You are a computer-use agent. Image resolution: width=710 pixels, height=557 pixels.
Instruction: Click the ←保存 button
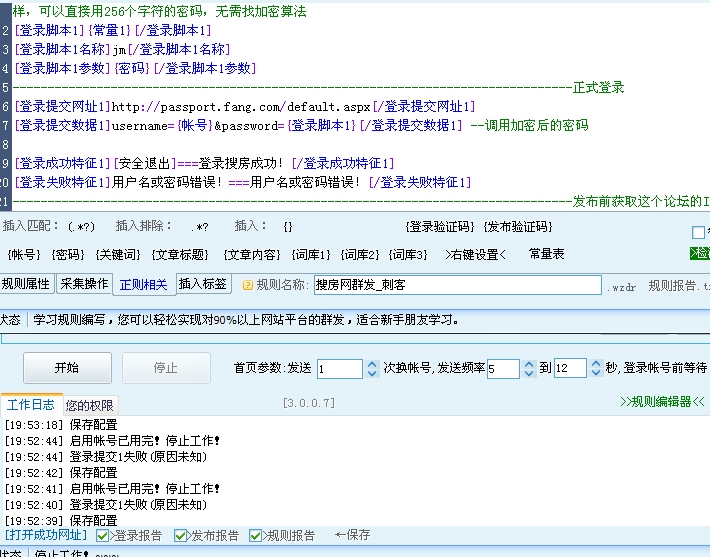click(352, 535)
